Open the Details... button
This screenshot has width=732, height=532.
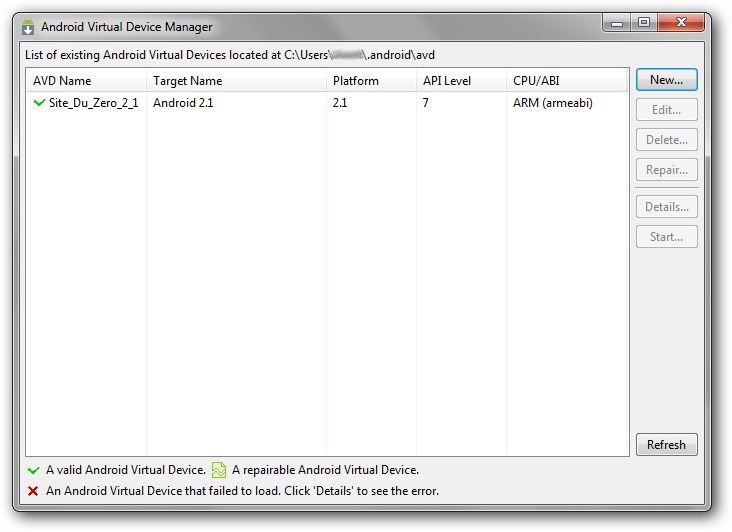[666, 207]
